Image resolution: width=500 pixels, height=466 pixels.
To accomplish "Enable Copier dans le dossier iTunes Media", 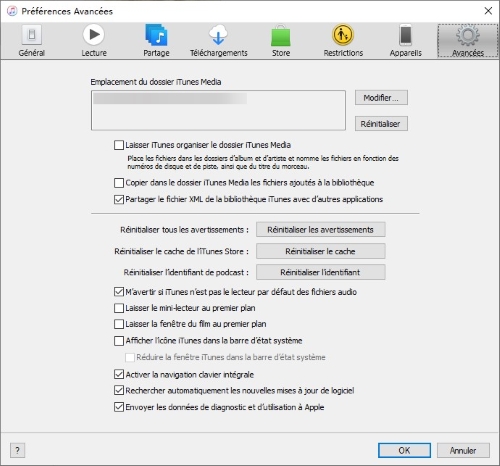I will (119, 183).
